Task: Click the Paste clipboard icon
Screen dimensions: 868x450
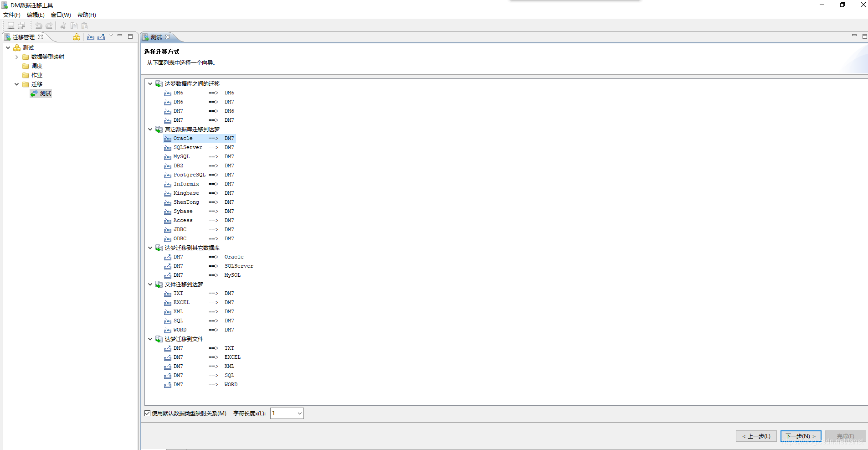Action: (x=84, y=26)
